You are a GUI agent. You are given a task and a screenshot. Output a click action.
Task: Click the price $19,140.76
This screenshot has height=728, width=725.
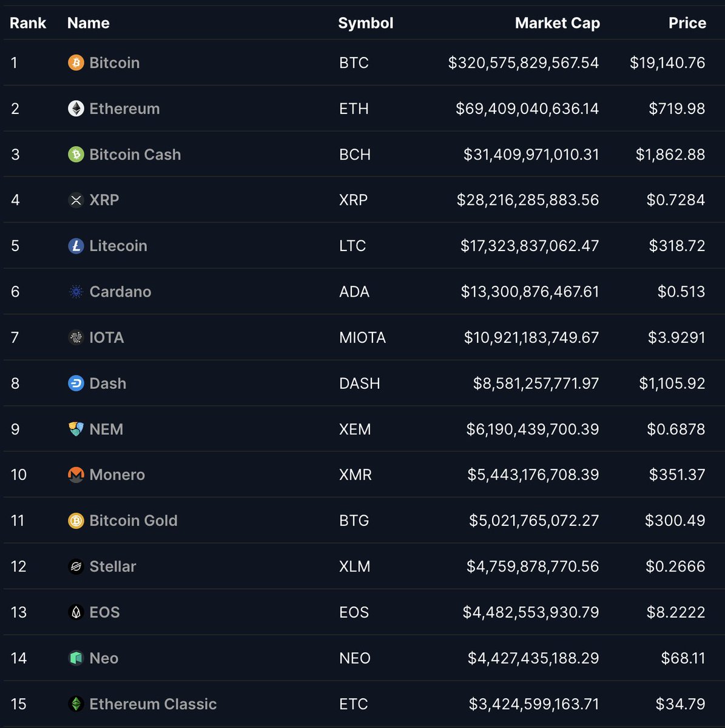pos(667,62)
